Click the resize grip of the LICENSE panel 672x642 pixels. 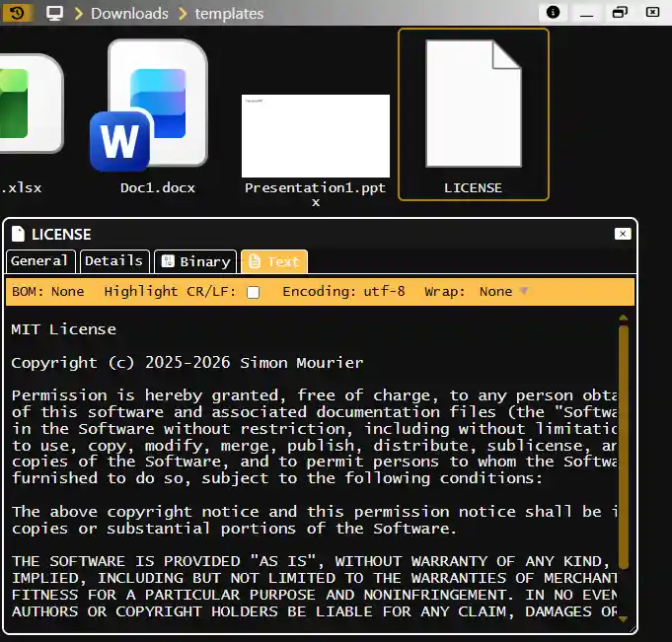pyautogui.click(x=633, y=629)
